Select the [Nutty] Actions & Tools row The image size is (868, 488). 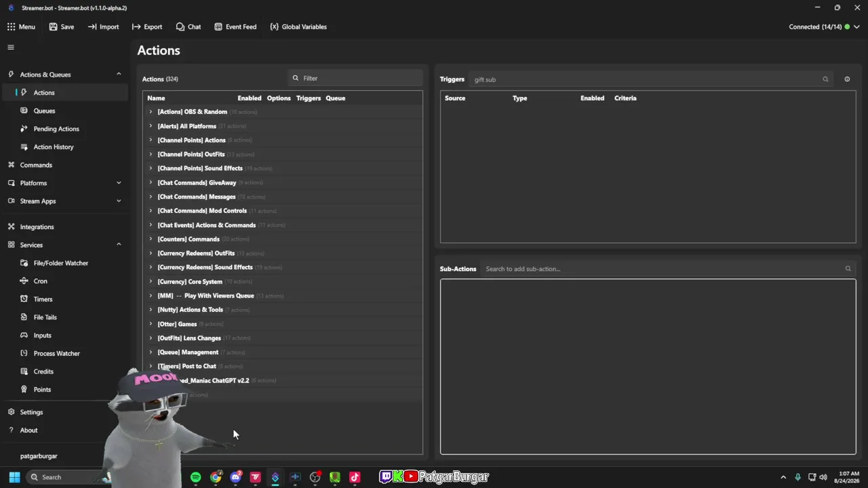[283, 310]
